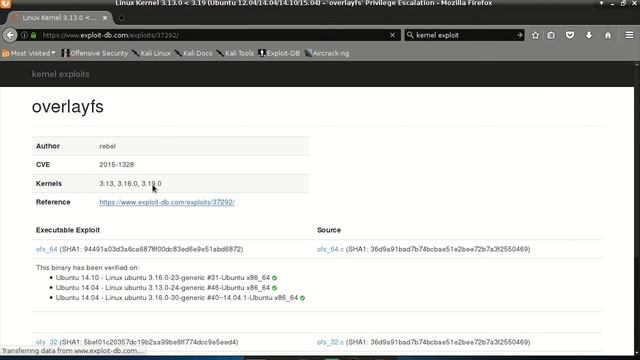Open Kali Docs bookmark
This screenshot has width=640, height=360.
[193, 53]
